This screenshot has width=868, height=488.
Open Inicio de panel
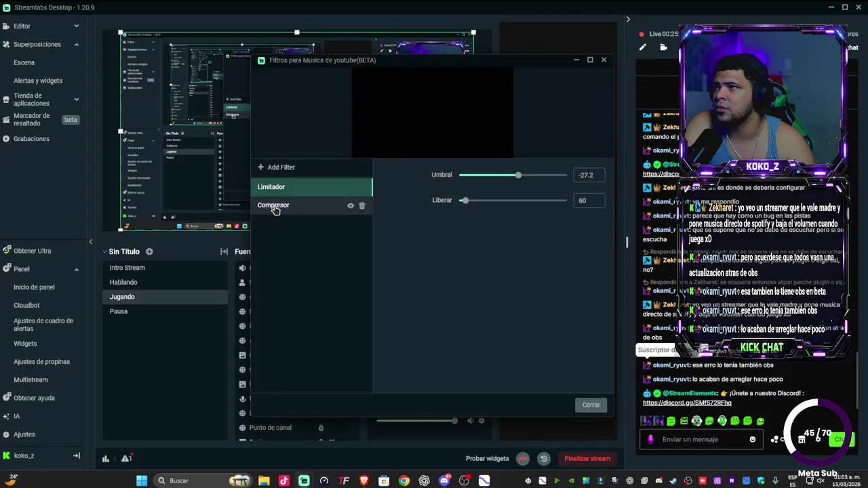(34, 287)
